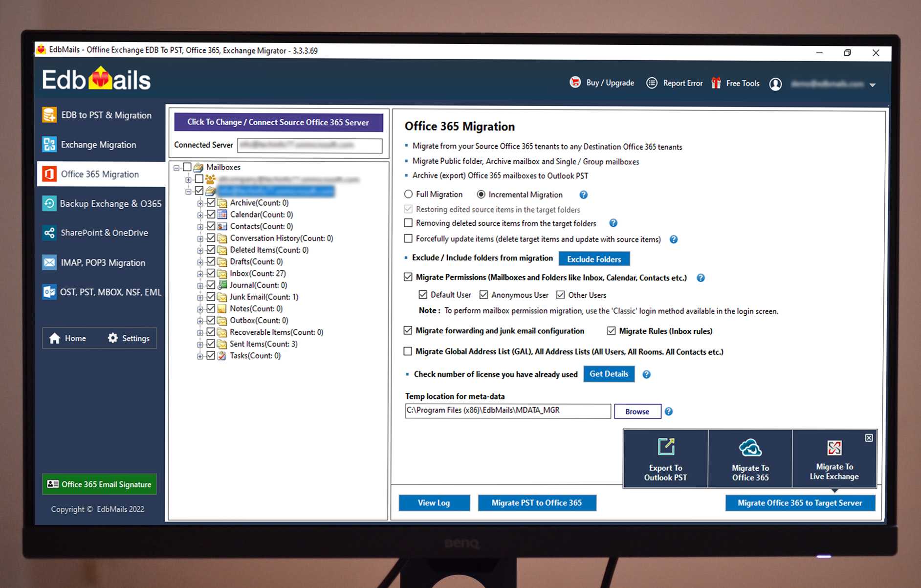
Task: Click Migrate To Live Exchange icon
Action: (834, 448)
